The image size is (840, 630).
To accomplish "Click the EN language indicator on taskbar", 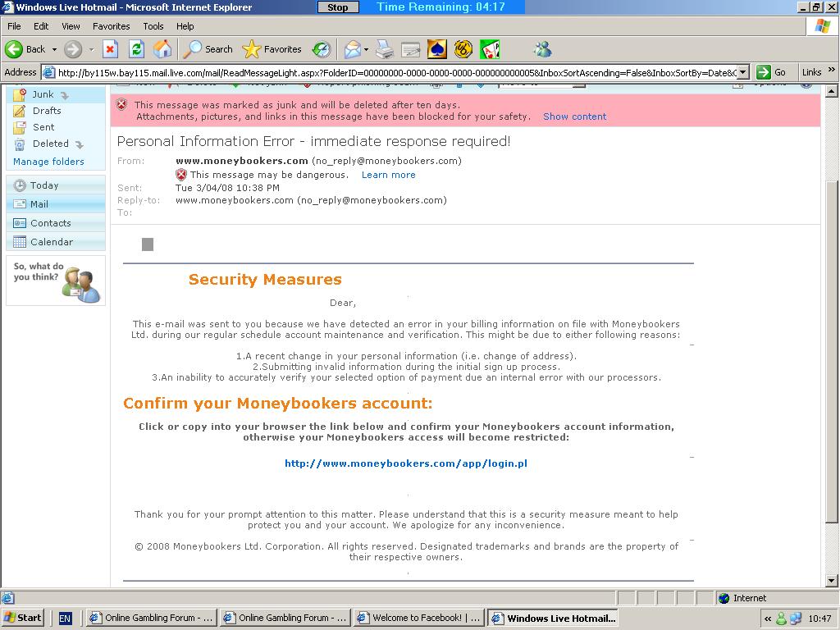I will pyautogui.click(x=65, y=619).
